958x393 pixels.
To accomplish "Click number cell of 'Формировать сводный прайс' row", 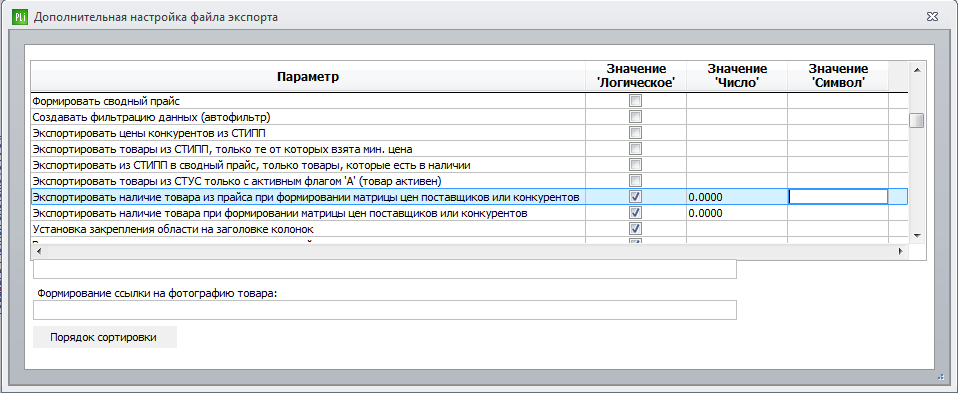I will click(737, 101).
